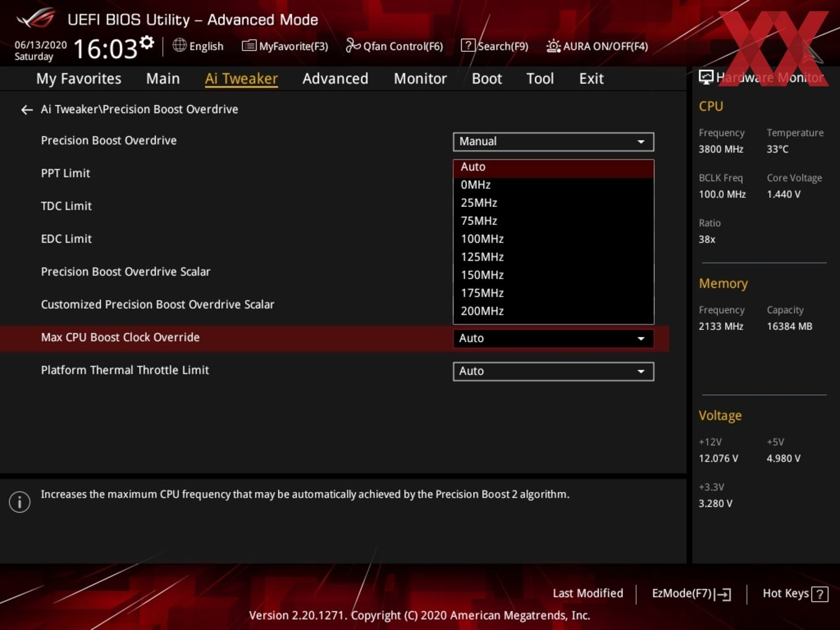Switch to the Boot tab

pos(487,78)
